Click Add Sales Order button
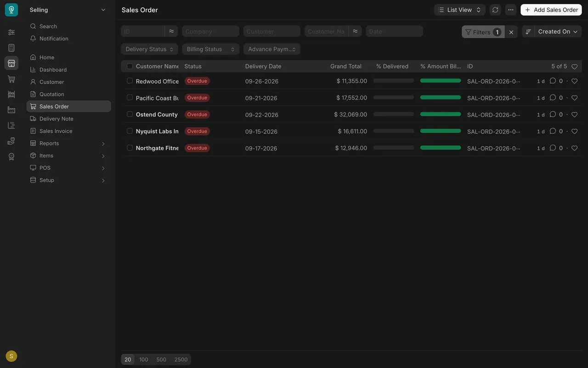Viewport: 588px width, 368px height. point(551,10)
